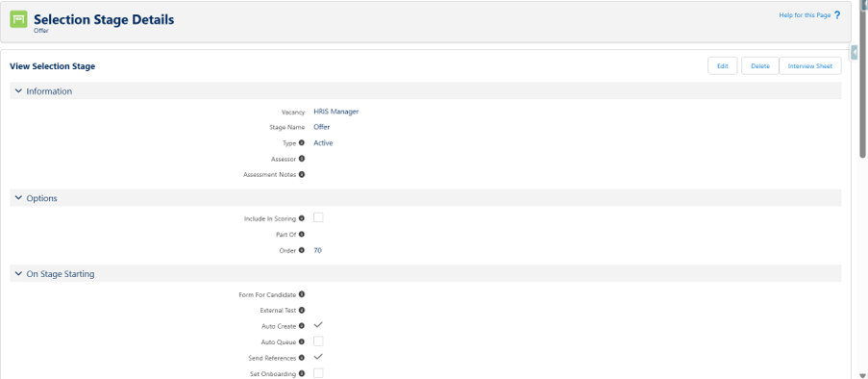Click the scrollbar down arrow
Viewport: 868px width, 379px height.
tap(863, 375)
